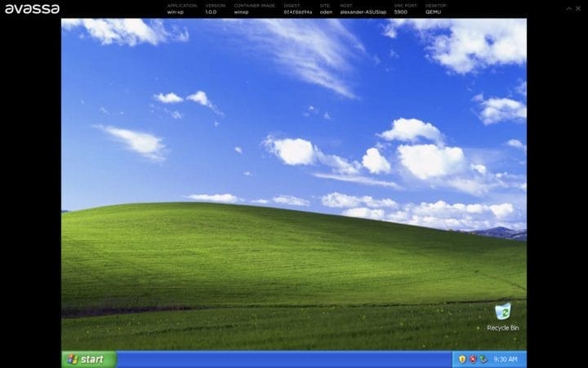588x368 pixels.
Task: Click the QEMU desktop label
Action: click(x=425, y=12)
